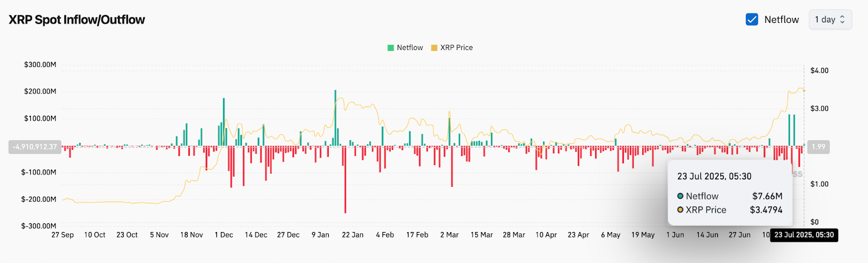The height and width of the screenshot is (263, 868).
Task: Click the 28 Mar date label
Action: pos(514,235)
